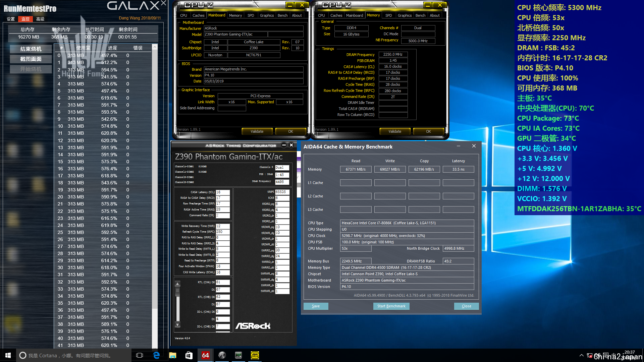Click the ASRock Timing Configurator scrollbar down arrow

click(x=178, y=324)
